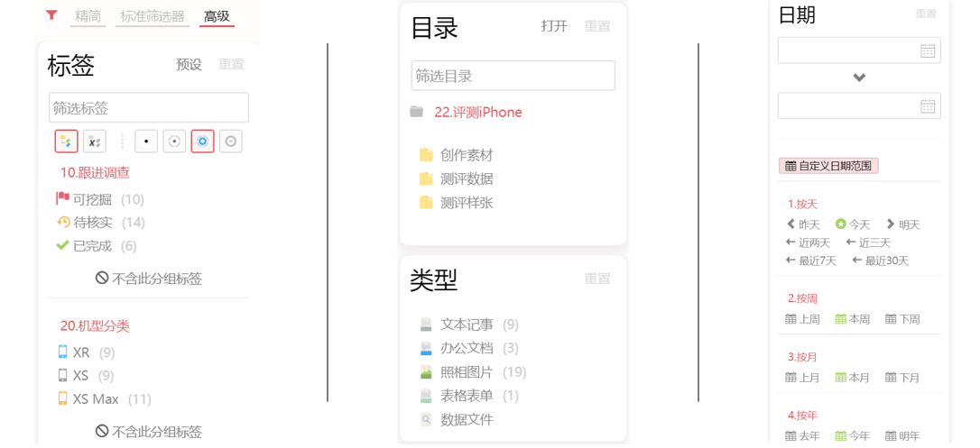Screen dimensions: 980x448
Task: Click the red filter funnel icon
Action: (x=51, y=15)
